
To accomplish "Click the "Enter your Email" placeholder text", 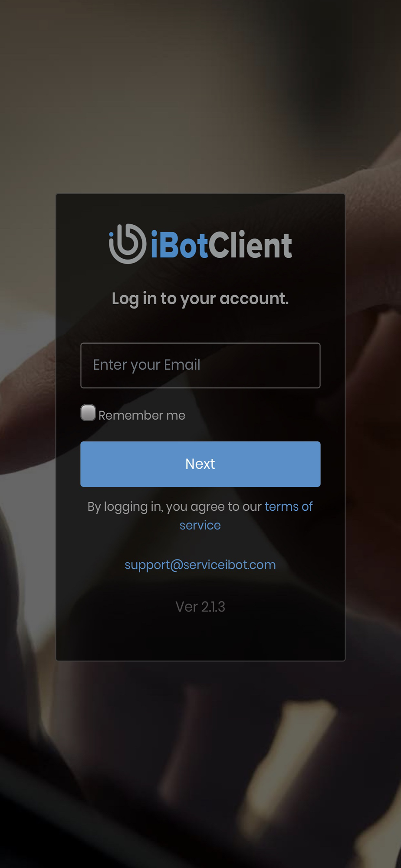I will 147,365.
